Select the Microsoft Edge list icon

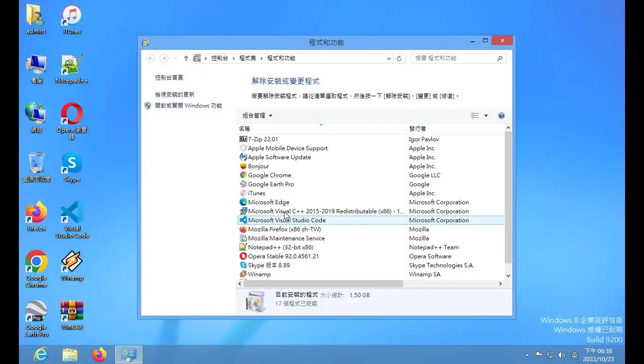point(243,202)
